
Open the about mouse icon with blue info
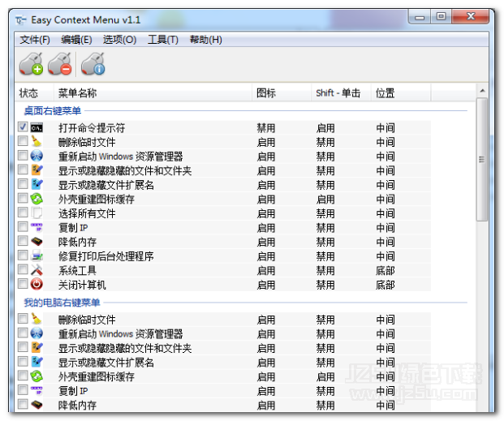tap(93, 64)
